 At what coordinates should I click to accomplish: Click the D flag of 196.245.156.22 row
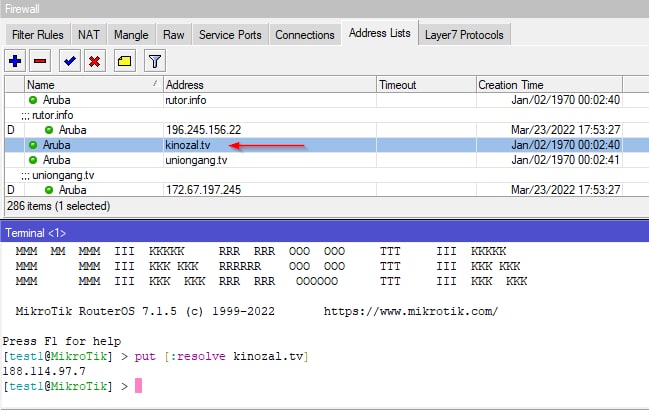[x=11, y=130]
